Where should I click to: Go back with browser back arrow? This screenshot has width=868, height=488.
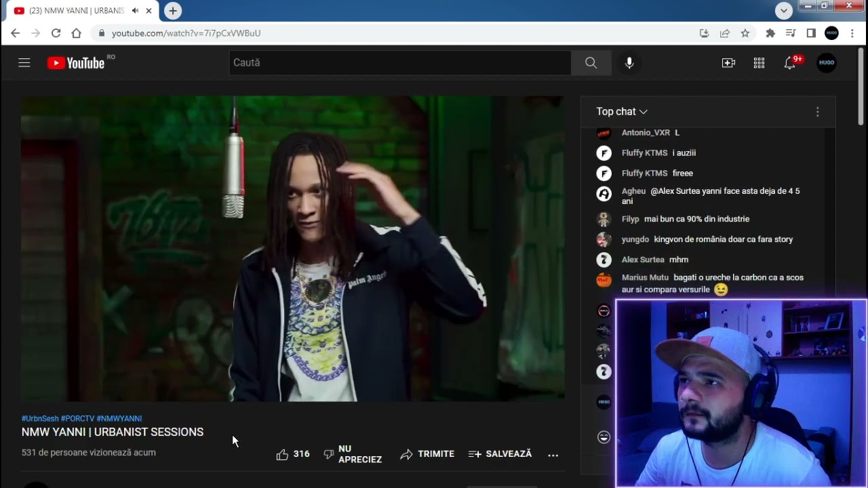click(15, 33)
